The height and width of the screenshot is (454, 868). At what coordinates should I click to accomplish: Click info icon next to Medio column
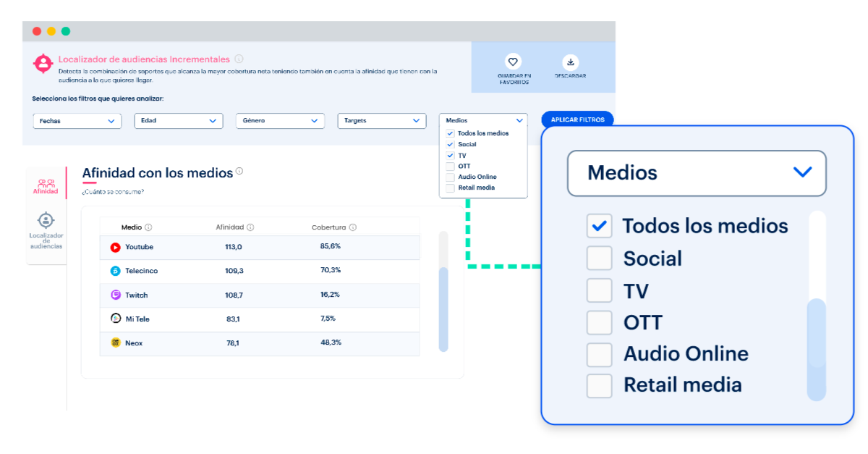pyautogui.click(x=148, y=227)
